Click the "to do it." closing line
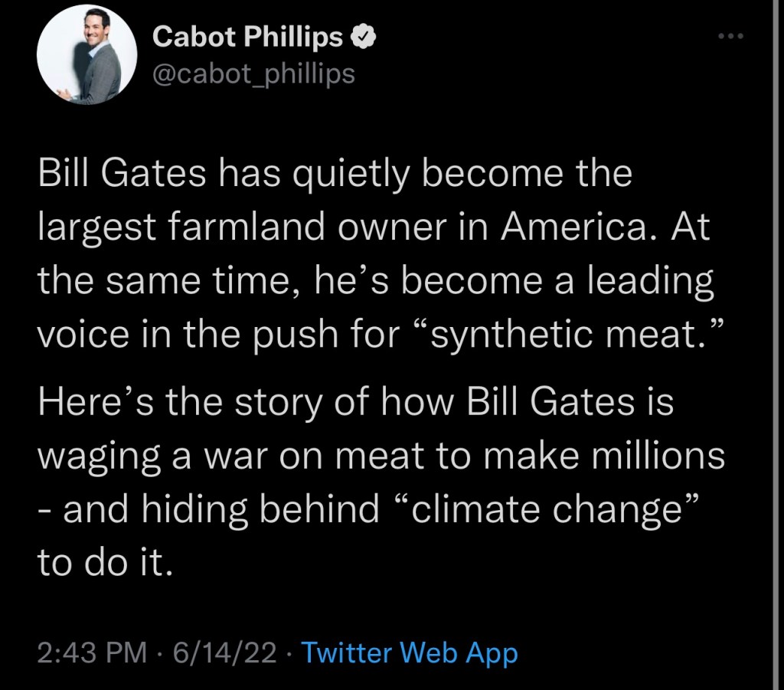This screenshot has height=690, width=784. pyautogui.click(x=100, y=564)
